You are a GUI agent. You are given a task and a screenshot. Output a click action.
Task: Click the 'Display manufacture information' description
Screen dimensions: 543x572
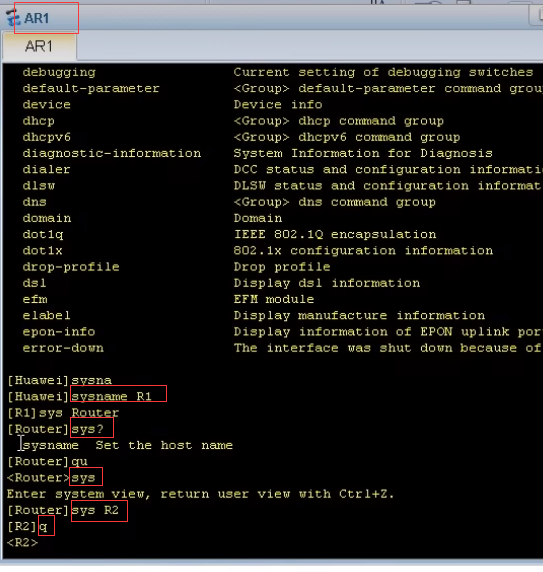click(x=359, y=316)
